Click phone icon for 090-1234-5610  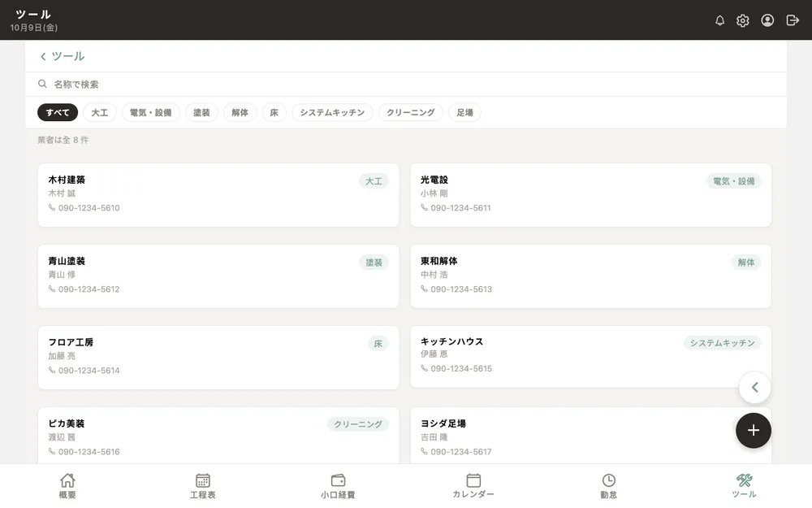pos(52,207)
